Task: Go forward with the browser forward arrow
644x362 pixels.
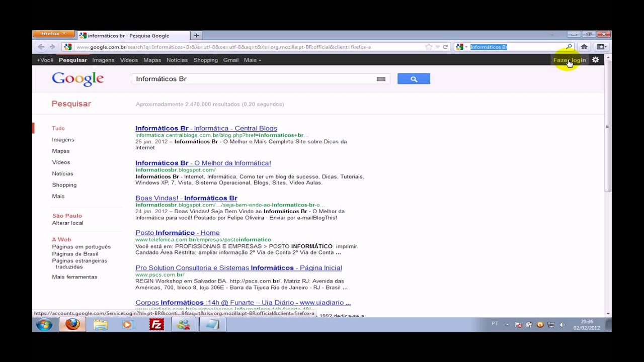Action: coord(52,47)
